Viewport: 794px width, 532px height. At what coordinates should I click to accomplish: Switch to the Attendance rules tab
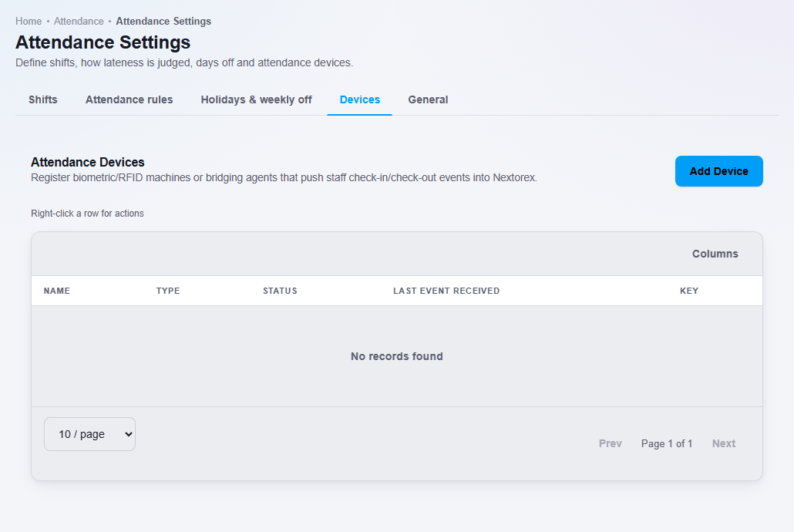pos(130,99)
